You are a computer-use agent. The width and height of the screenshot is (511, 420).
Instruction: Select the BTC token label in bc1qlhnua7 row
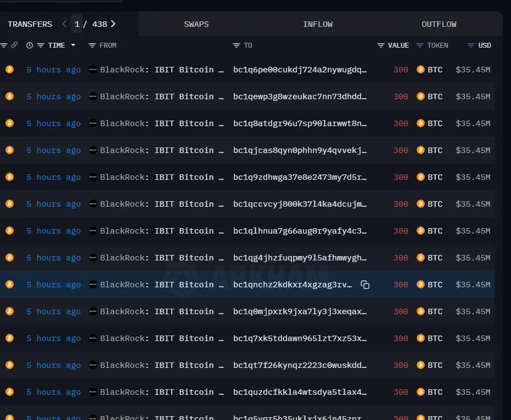435,231
